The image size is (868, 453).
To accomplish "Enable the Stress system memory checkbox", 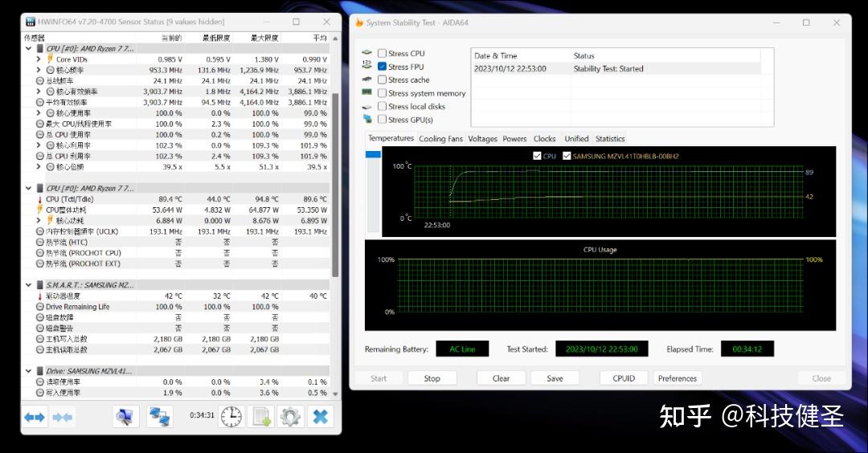I will pyautogui.click(x=382, y=93).
